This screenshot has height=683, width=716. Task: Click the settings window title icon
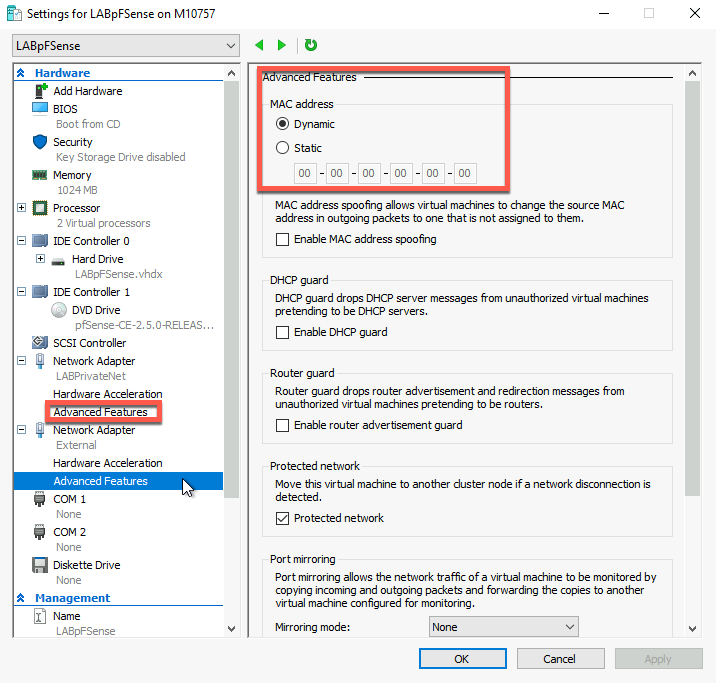click(14, 14)
